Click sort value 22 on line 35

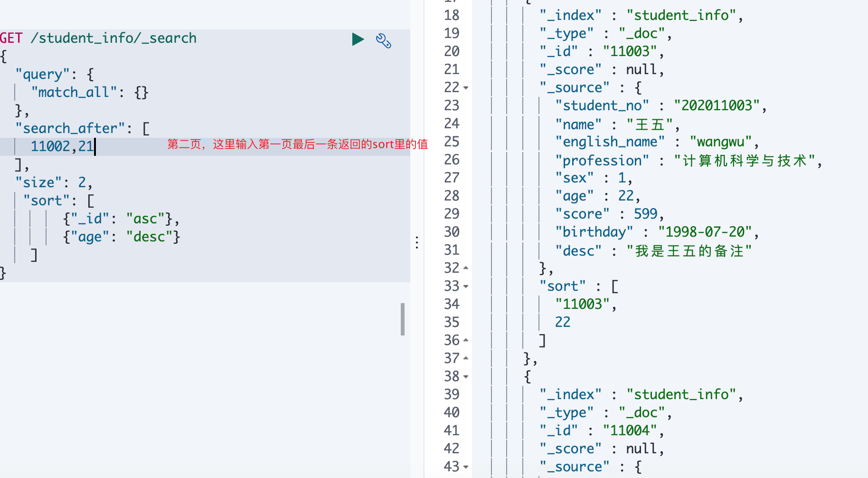[563, 322]
